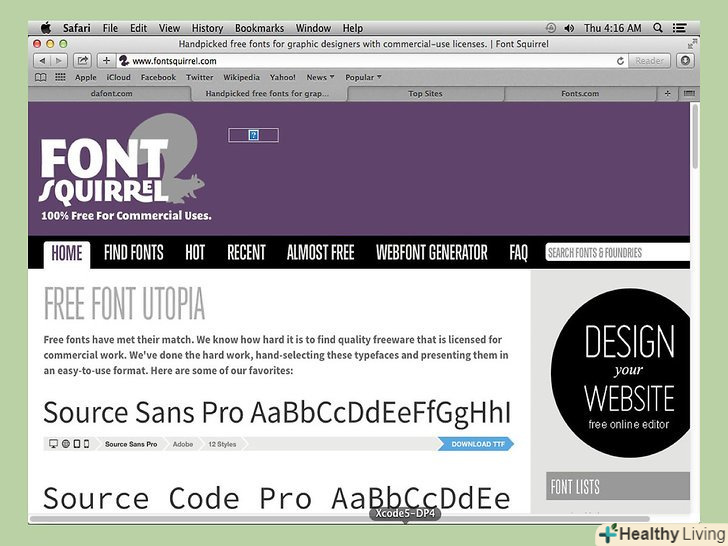Viewport: 728px width, 546px height.
Task: Open the History menu
Action: point(208,28)
